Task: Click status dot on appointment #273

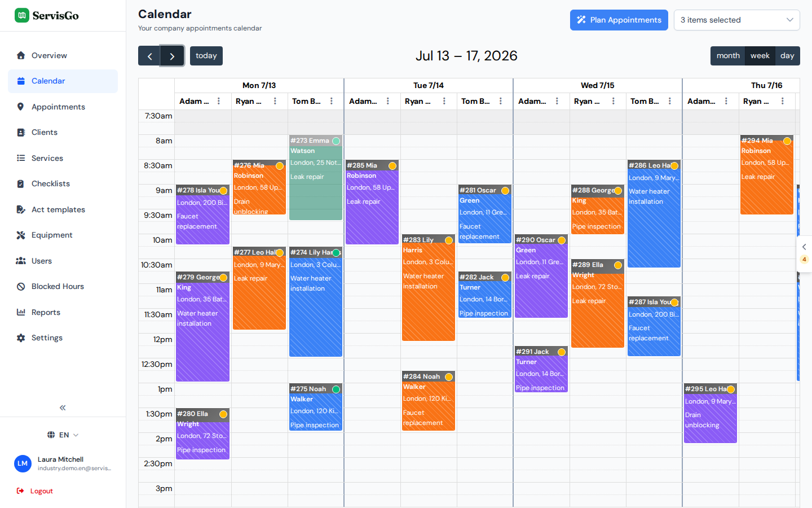Action: pos(336,141)
